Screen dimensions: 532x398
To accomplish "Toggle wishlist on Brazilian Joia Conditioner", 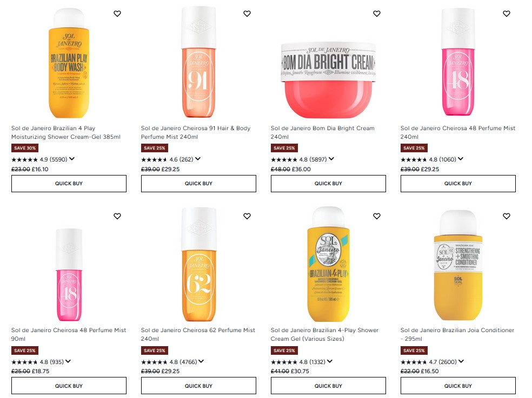I will [507, 216].
